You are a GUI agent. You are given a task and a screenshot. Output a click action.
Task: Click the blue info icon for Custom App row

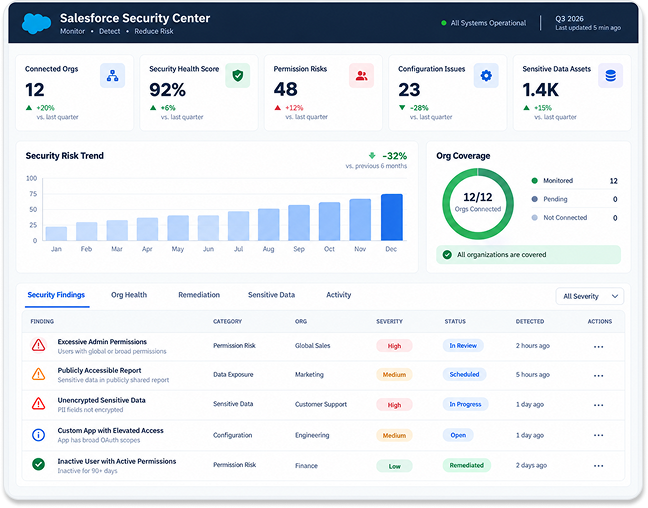(38, 435)
